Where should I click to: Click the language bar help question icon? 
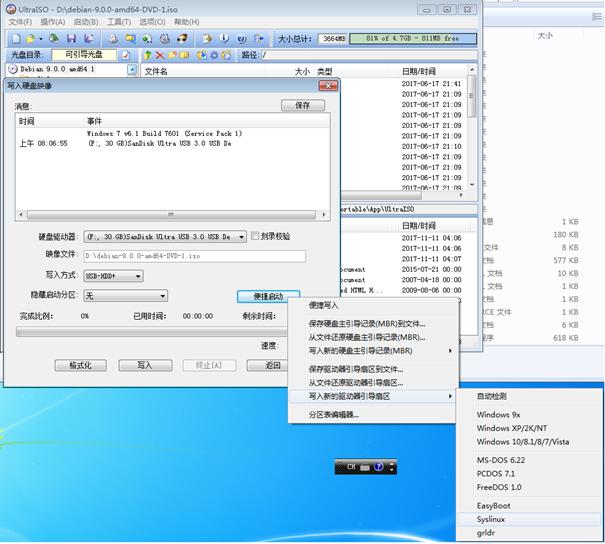point(379,467)
